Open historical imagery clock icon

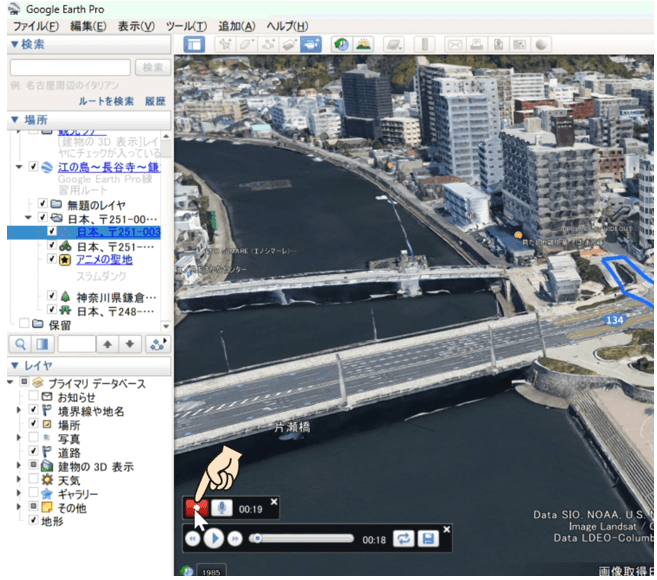click(x=341, y=44)
